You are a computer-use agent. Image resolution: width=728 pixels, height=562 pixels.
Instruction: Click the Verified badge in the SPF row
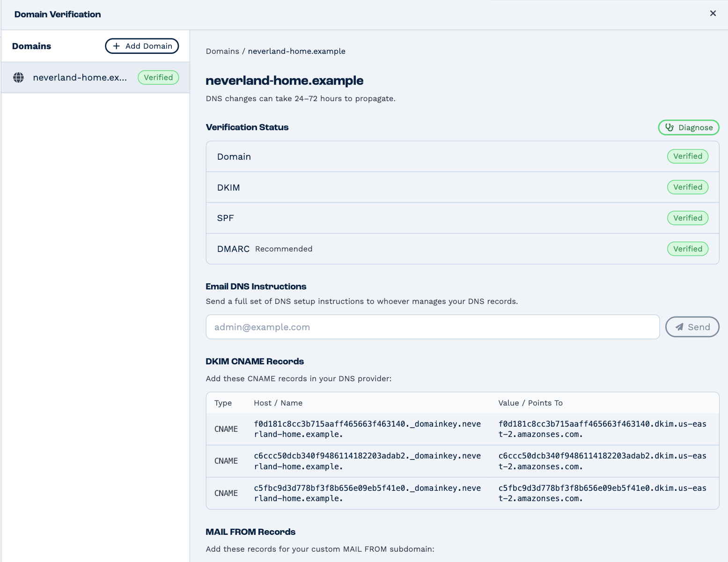[688, 218]
